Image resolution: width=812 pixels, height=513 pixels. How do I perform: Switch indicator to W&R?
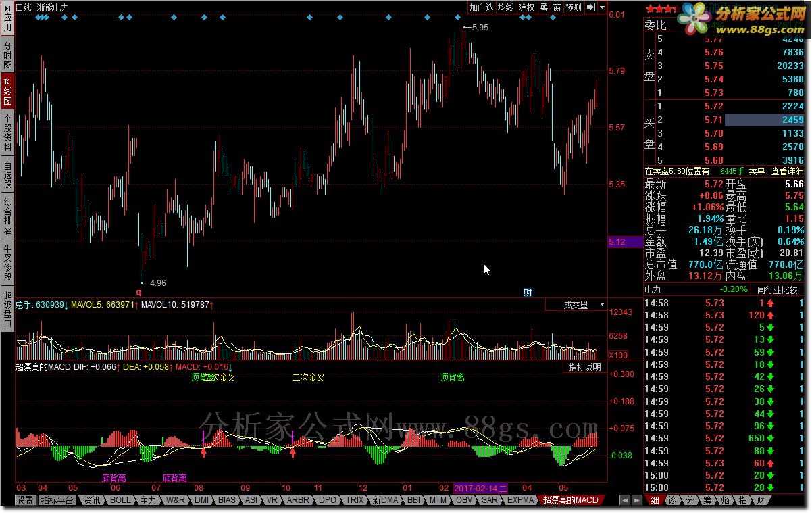coord(176,500)
